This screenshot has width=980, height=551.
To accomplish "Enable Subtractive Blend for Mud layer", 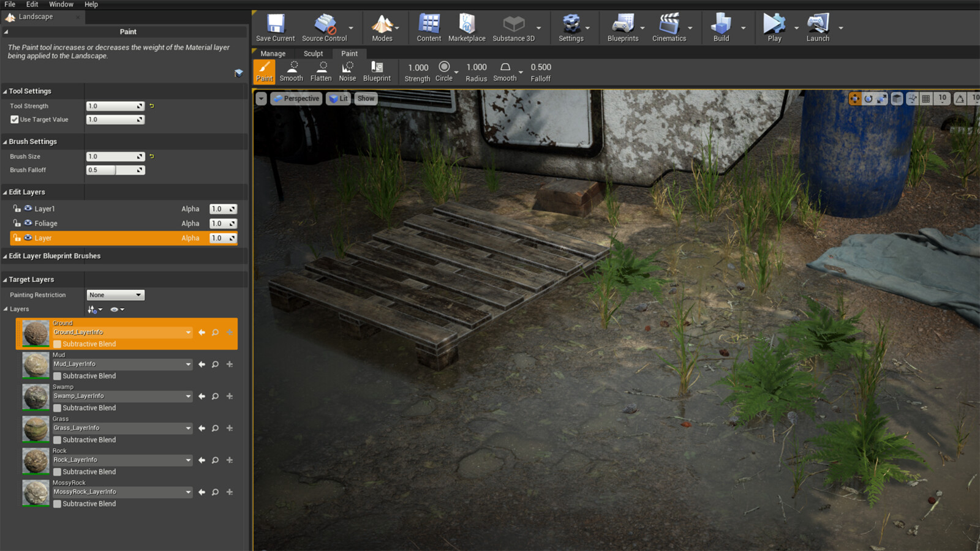I will pos(57,376).
